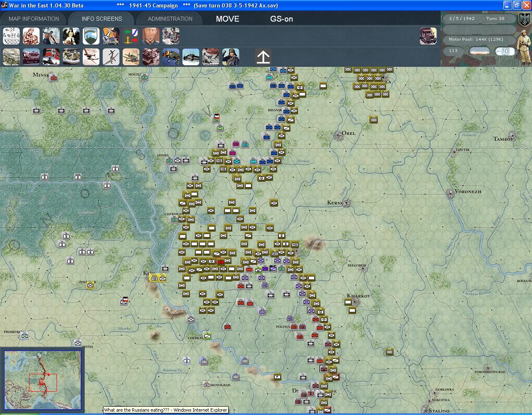Click the 113 value box
The height and width of the screenshot is (415, 532).
pyautogui.click(x=453, y=51)
